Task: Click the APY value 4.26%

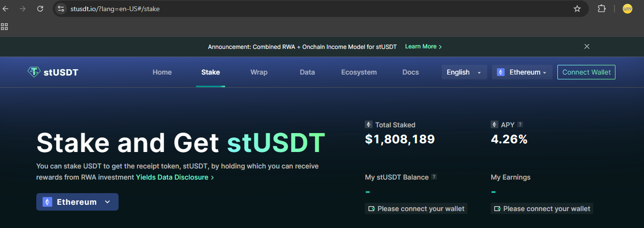Action: click(509, 139)
